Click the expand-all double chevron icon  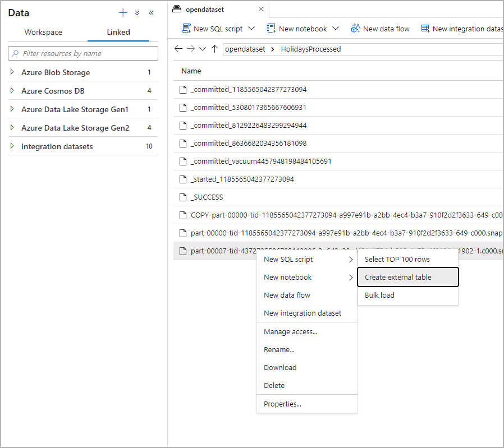[x=137, y=13]
